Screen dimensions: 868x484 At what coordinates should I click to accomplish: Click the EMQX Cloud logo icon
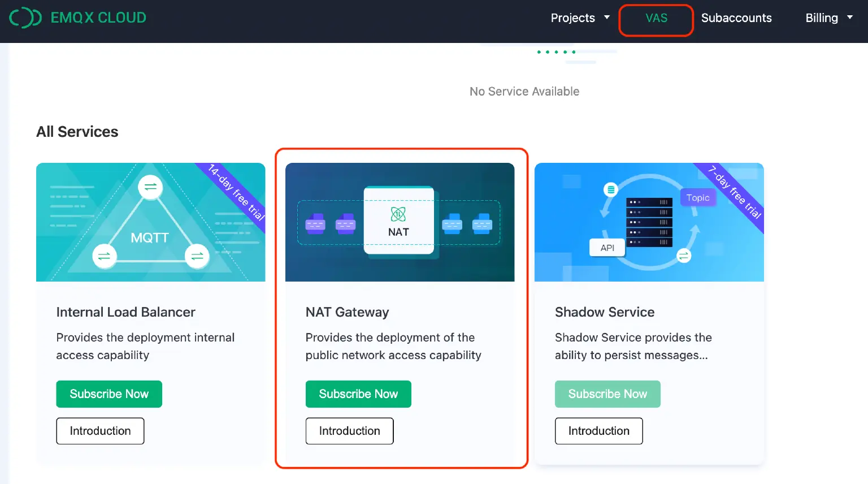coord(25,18)
